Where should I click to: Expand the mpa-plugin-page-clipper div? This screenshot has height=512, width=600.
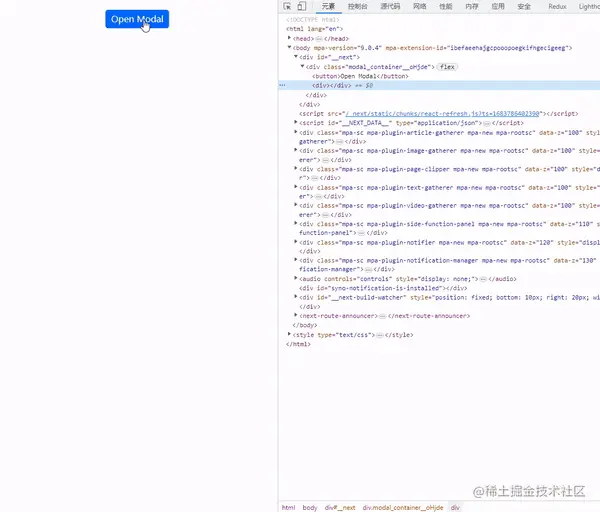(296, 168)
